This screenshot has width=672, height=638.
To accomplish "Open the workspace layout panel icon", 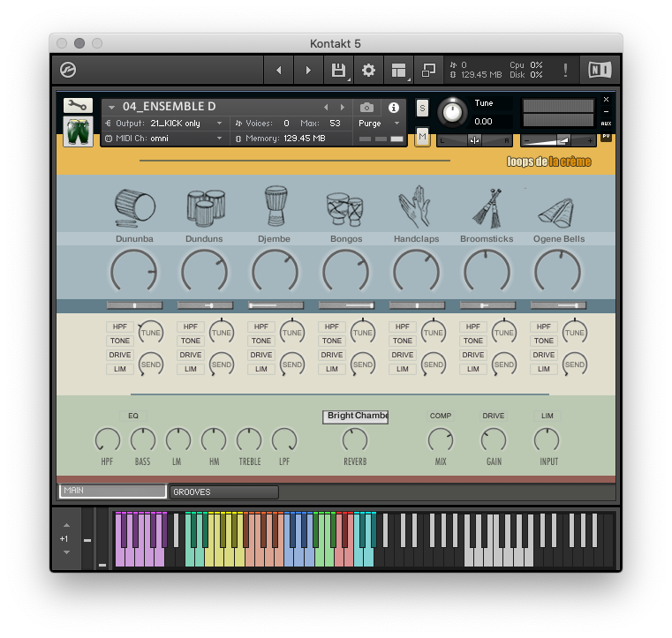I will (398, 70).
